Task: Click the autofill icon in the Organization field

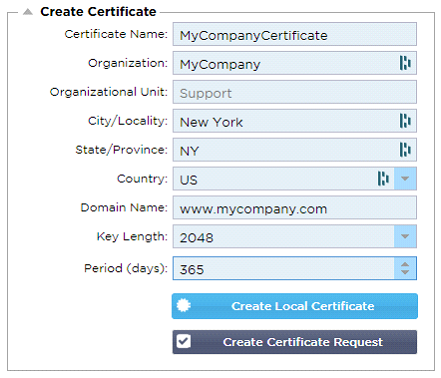Action: click(405, 63)
